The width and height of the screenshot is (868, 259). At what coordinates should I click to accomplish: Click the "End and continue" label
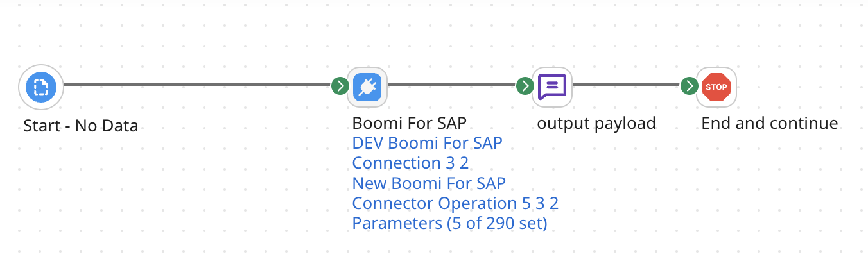[x=769, y=123]
